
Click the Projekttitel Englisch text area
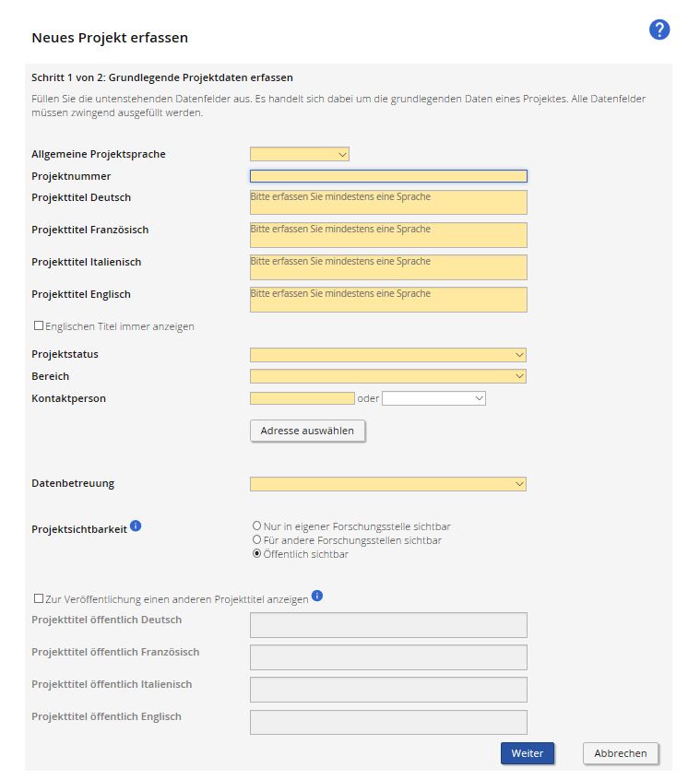[x=388, y=300]
